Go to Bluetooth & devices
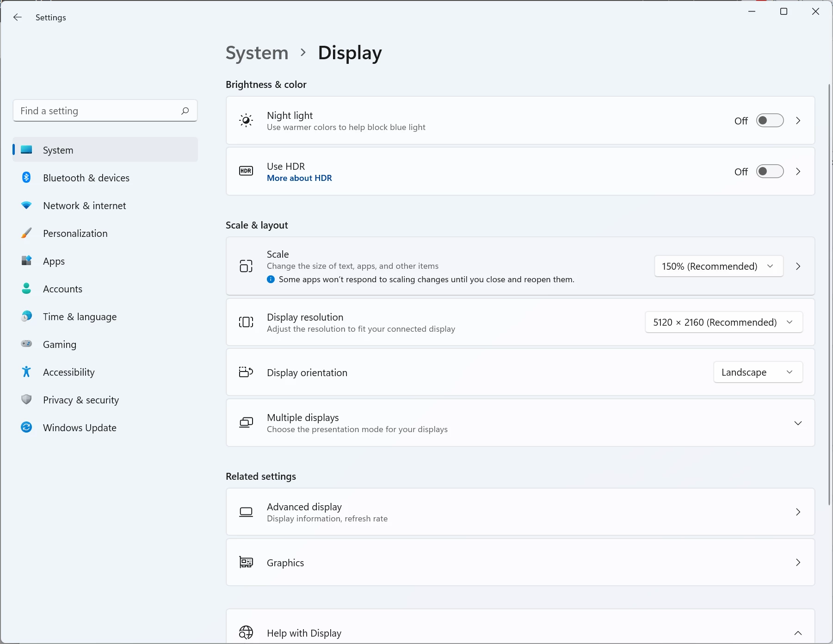 pos(105,178)
